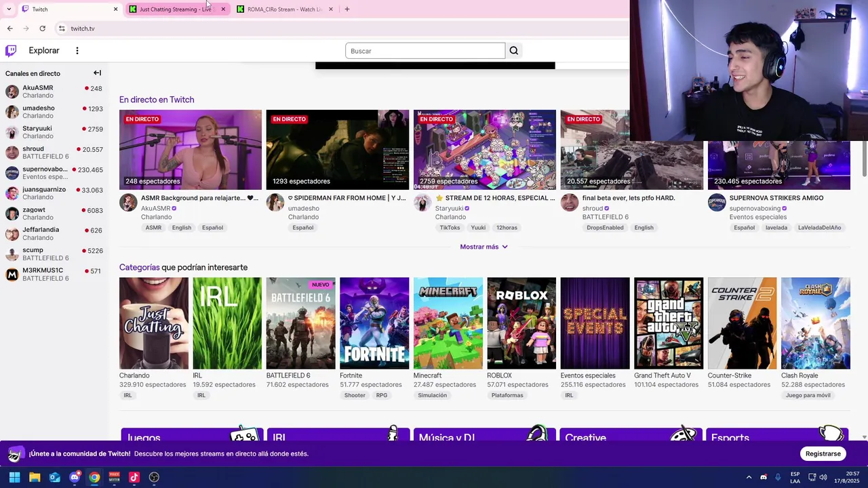Open Battlefield 6 category cover

(301, 323)
